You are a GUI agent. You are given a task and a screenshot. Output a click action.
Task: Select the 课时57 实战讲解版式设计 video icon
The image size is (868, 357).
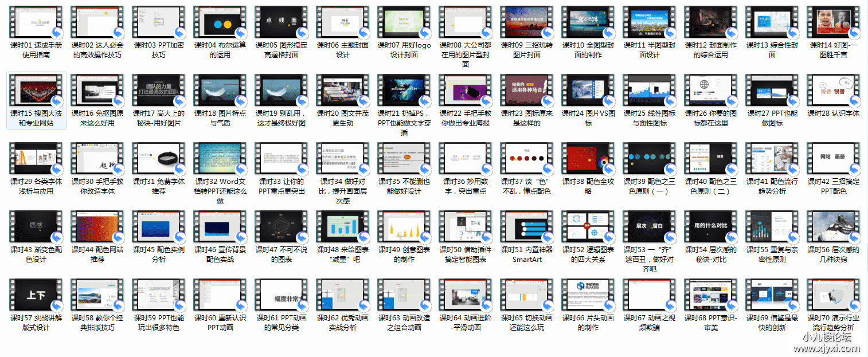36,295
